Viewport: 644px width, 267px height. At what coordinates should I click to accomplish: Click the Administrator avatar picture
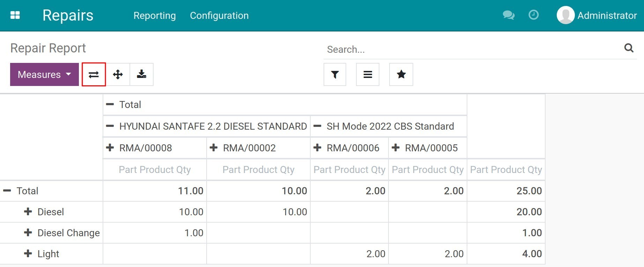coord(565,15)
